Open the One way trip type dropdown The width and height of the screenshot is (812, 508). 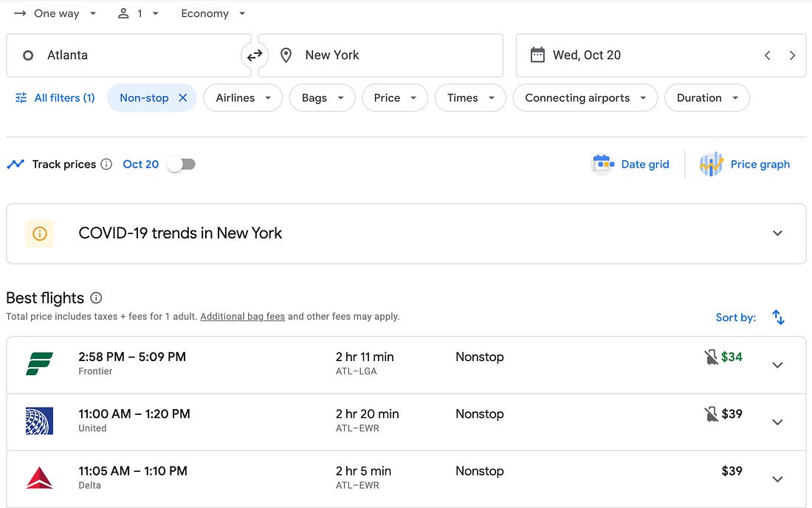coord(56,13)
